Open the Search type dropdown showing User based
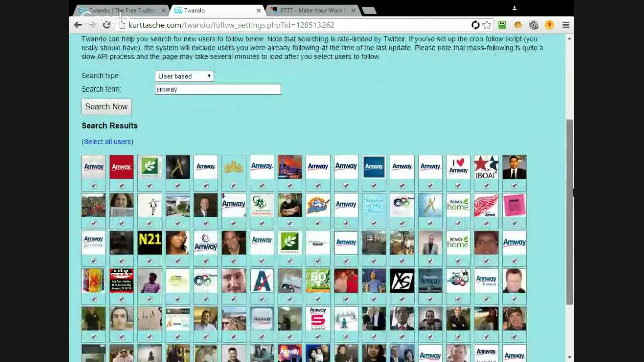The height and width of the screenshot is (362, 644). coord(185,76)
